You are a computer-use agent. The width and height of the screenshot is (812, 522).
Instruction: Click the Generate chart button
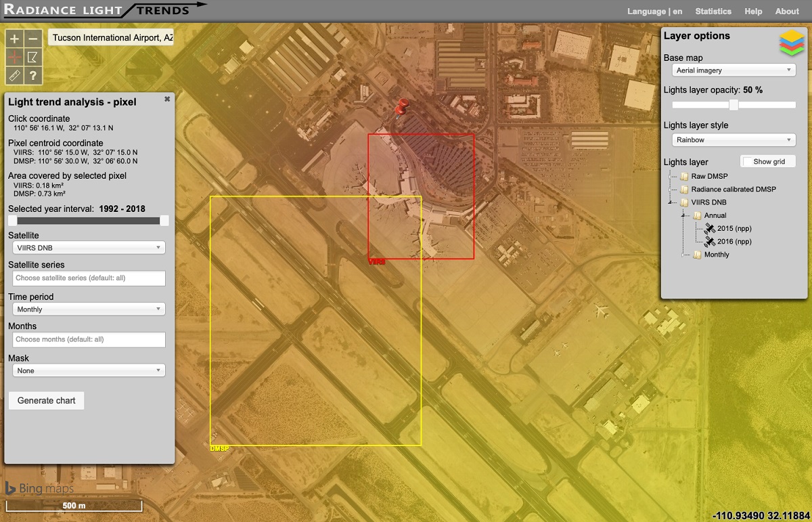(x=46, y=400)
